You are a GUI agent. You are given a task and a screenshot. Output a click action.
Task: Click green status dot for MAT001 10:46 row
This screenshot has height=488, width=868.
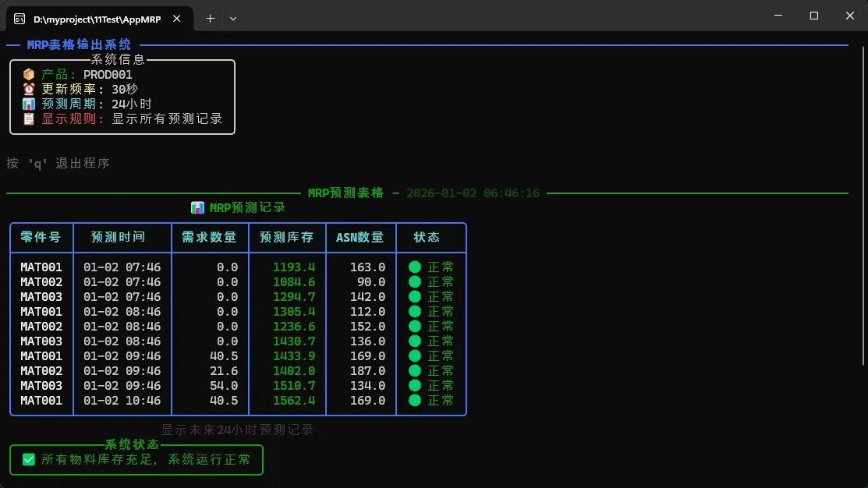[415, 401]
